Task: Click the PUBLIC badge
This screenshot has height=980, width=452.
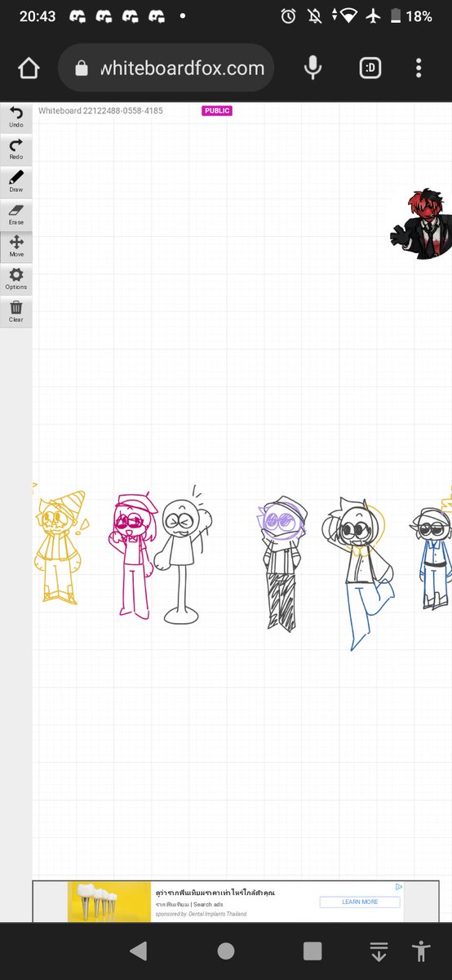Action: 217,110
